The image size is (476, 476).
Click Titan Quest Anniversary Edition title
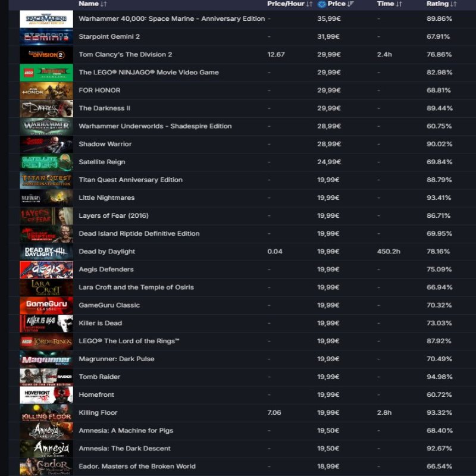click(x=130, y=180)
